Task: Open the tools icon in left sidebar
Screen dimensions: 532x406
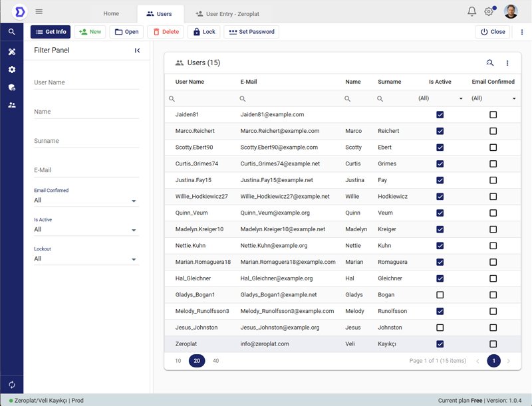Action: pyautogui.click(x=11, y=52)
